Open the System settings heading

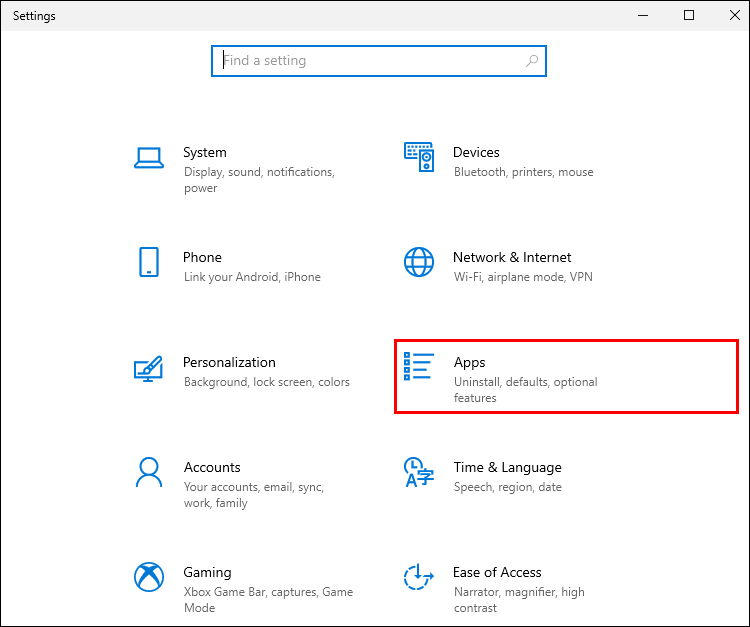point(205,152)
